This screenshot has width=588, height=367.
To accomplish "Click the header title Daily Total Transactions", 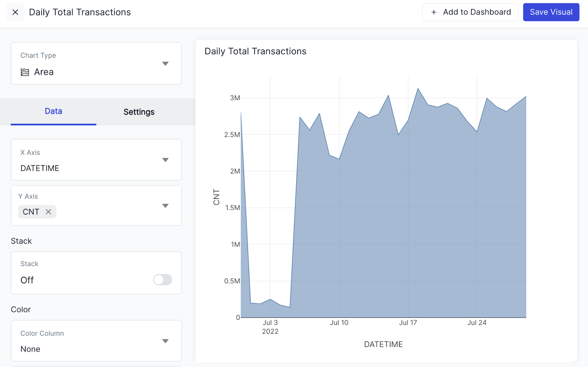I will 80,12.
